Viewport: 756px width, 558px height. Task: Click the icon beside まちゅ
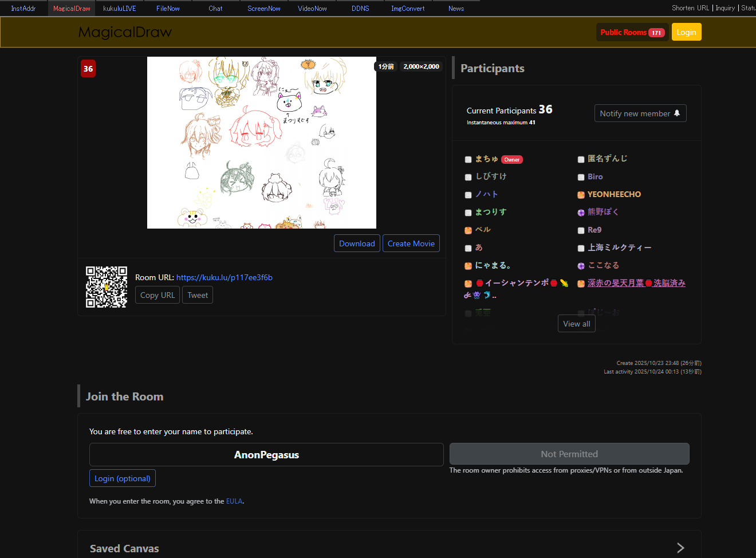[468, 160]
